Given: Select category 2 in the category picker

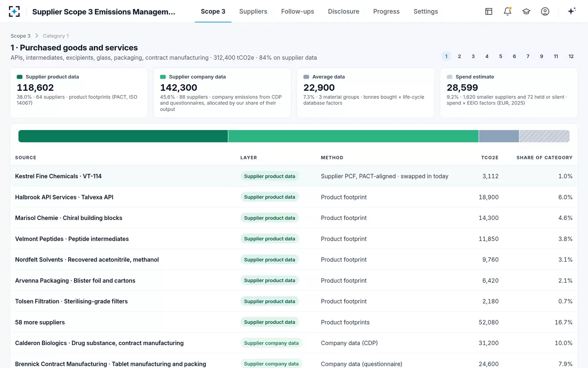Looking at the screenshot, I should (459, 56).
